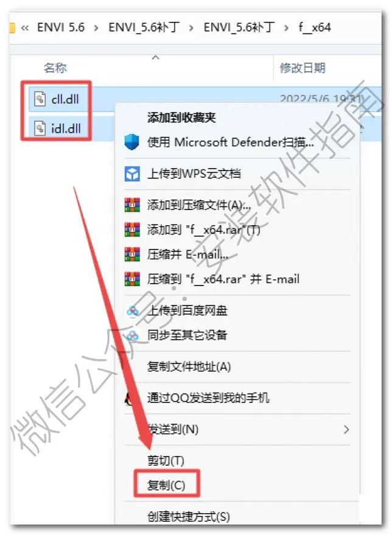Sort files by 修改日期 column header
The image size is (392, 535).
pyautogui.click(x=303, y=68)
